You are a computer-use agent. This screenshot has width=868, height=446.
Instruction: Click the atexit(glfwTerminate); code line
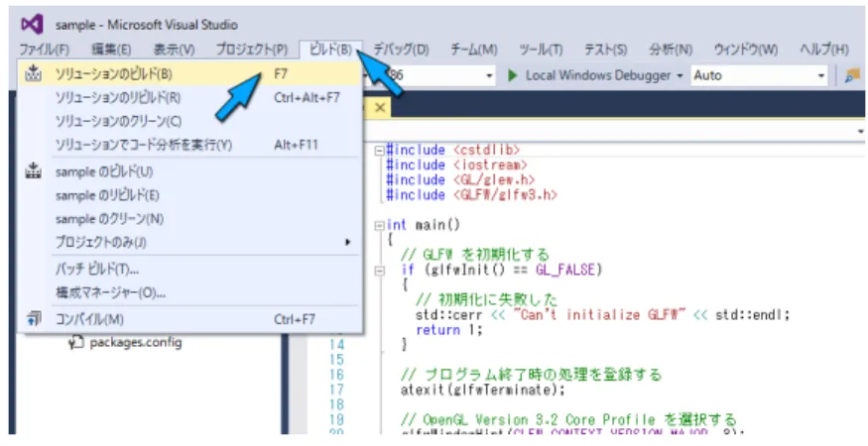(483, 390)
